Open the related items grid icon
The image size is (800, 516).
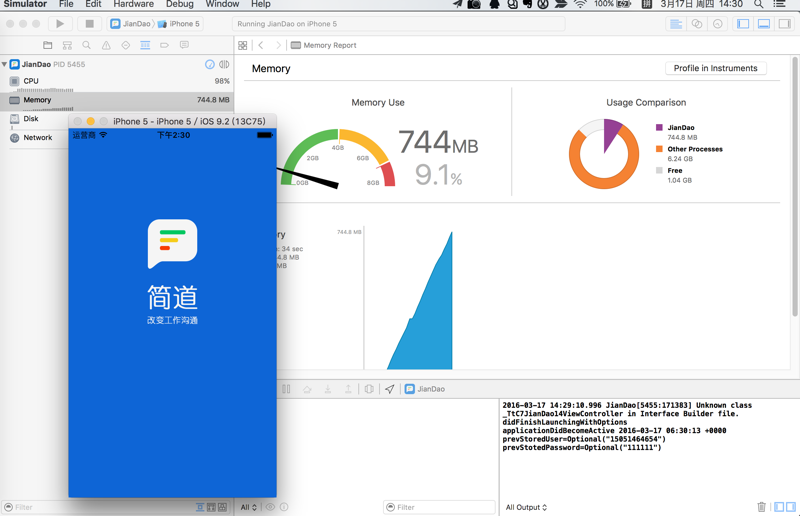[243, 45]
